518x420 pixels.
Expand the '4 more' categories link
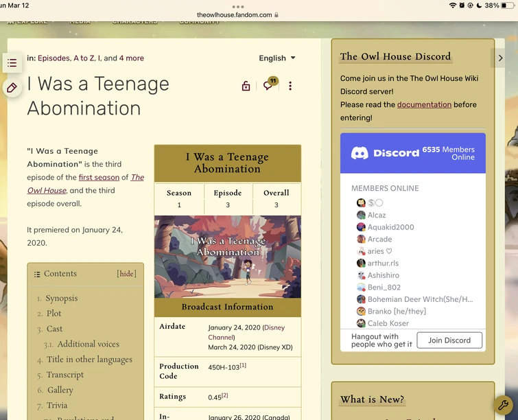(131, 58)
